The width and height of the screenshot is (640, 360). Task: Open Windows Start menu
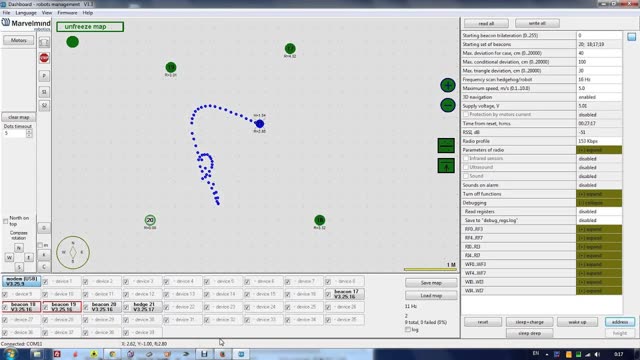[10, 354]
